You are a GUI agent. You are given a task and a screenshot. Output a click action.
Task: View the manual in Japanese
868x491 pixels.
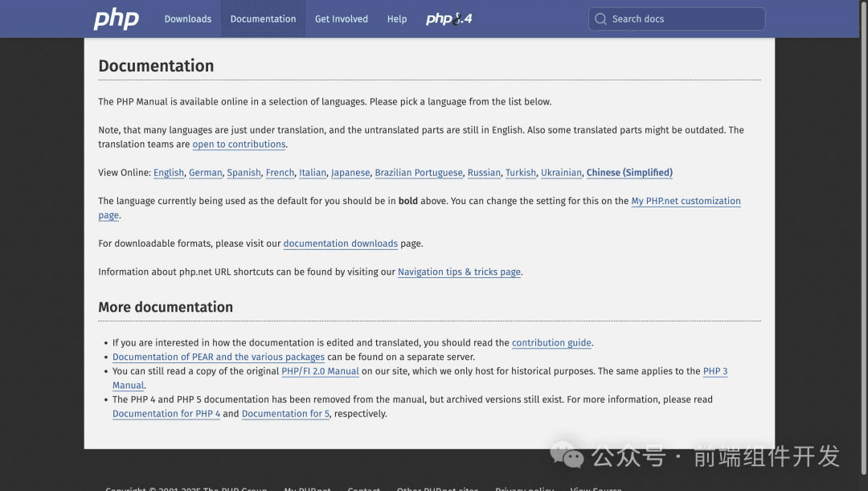[350, 173]
